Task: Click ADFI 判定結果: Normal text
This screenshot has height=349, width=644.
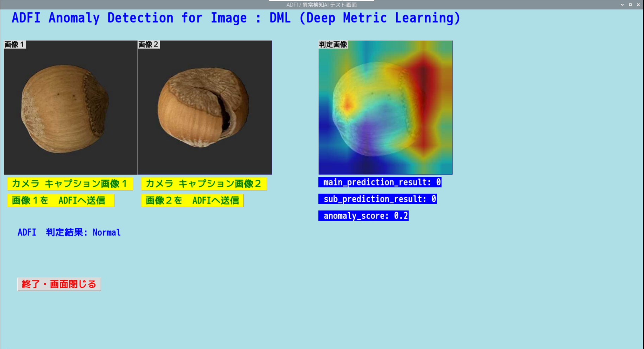Action: coord(69,232)
